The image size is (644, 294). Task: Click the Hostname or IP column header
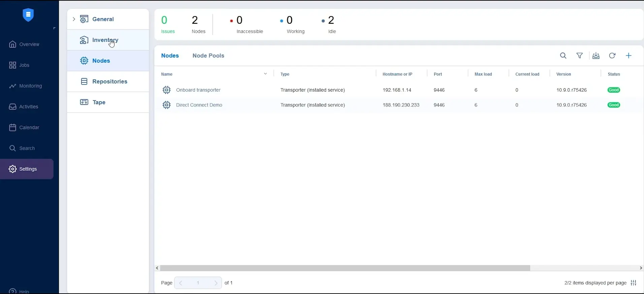pos(397,74)
